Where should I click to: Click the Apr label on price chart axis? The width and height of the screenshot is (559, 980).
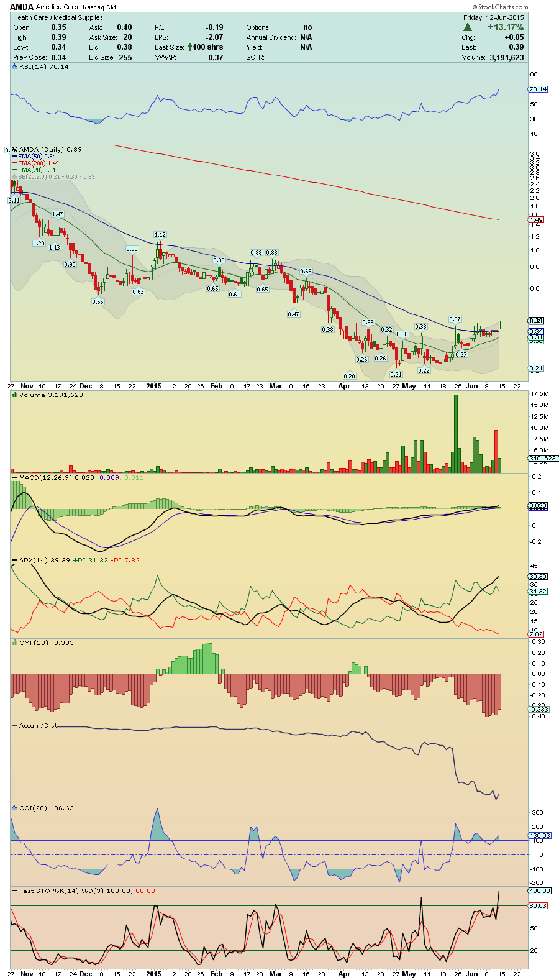(344, 386)
